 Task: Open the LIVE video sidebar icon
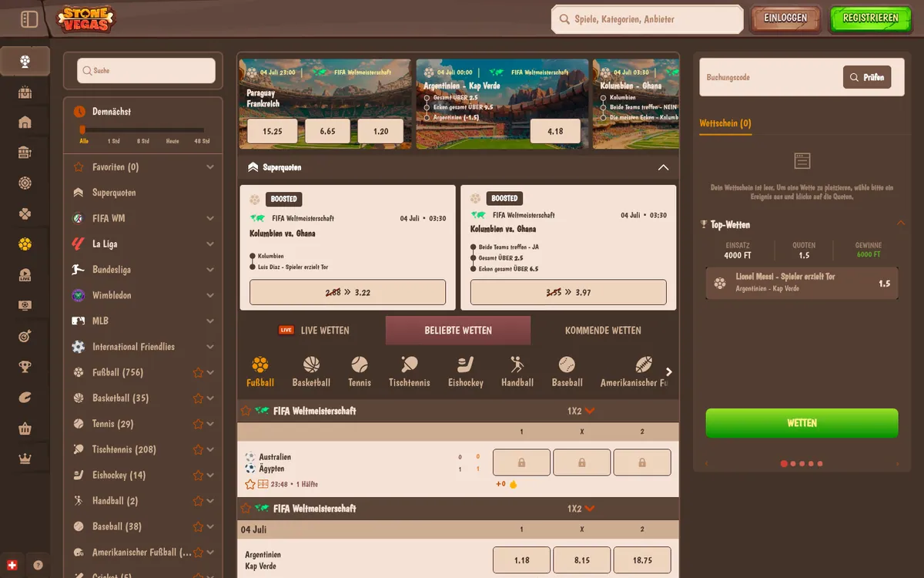[25, 274]
